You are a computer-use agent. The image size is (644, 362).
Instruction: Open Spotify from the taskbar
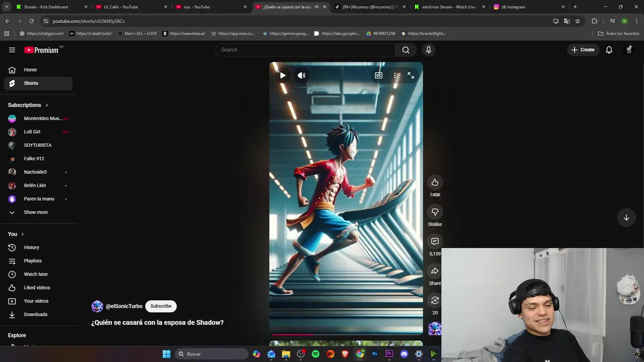(315, 354)
